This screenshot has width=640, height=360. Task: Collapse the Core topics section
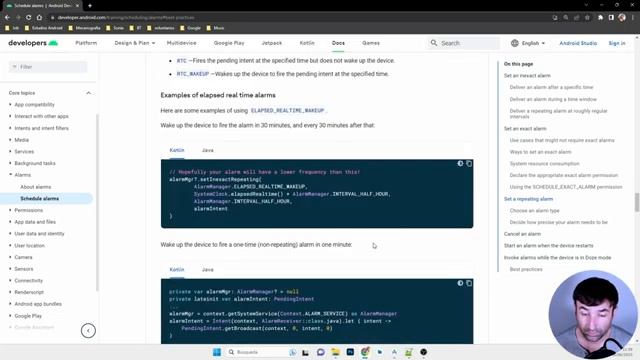[89, 93]
